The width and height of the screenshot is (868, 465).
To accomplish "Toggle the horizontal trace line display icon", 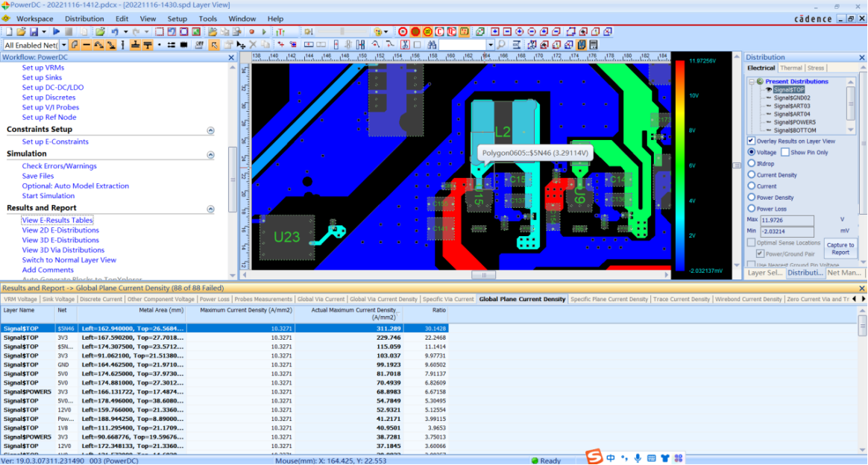I will (x=87, y=45).
